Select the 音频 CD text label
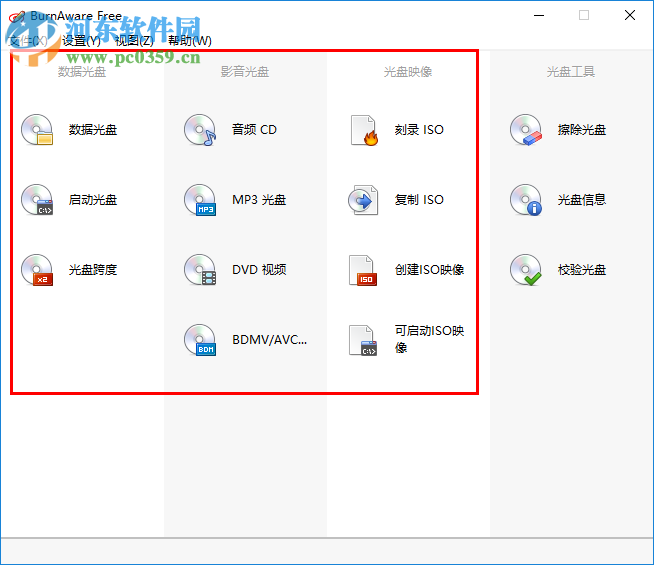Screen dimensions: 654x565 point(254,130)
